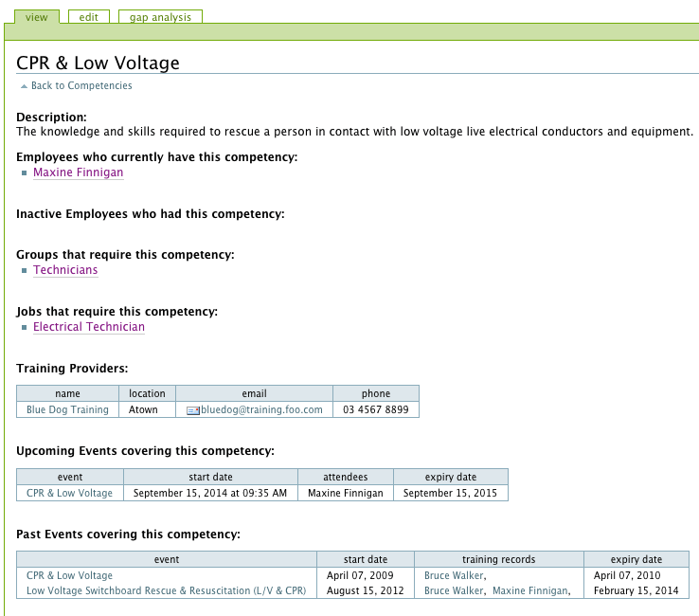The width and height of the screenshot is (699, 616).
Task: Email bluedog@training.foo.com
Action: (x=261, y=409)
